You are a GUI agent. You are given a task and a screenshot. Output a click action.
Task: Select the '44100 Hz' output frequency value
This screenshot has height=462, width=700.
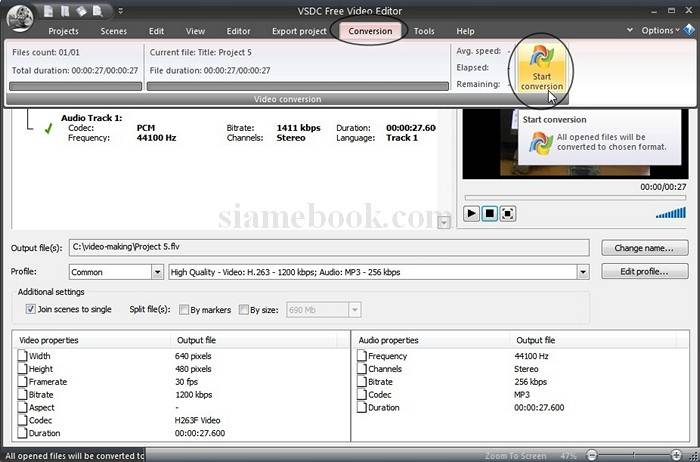[x=531, y=356]
